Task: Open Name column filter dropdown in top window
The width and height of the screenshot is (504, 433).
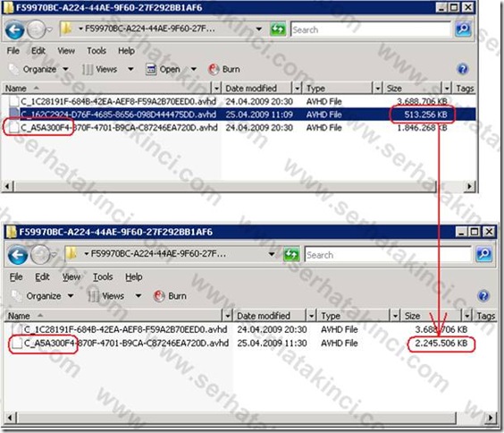Action: 216,89
